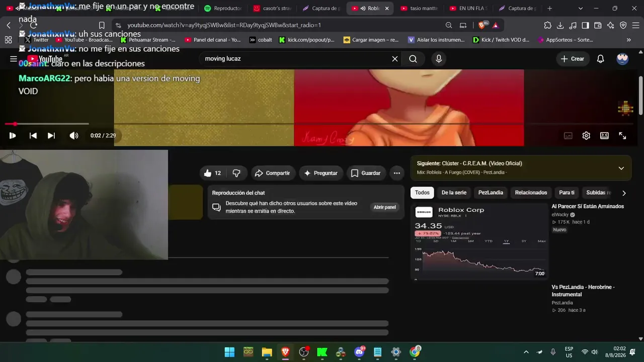Enter fullscreen on the video player

[x=622, y=136]
